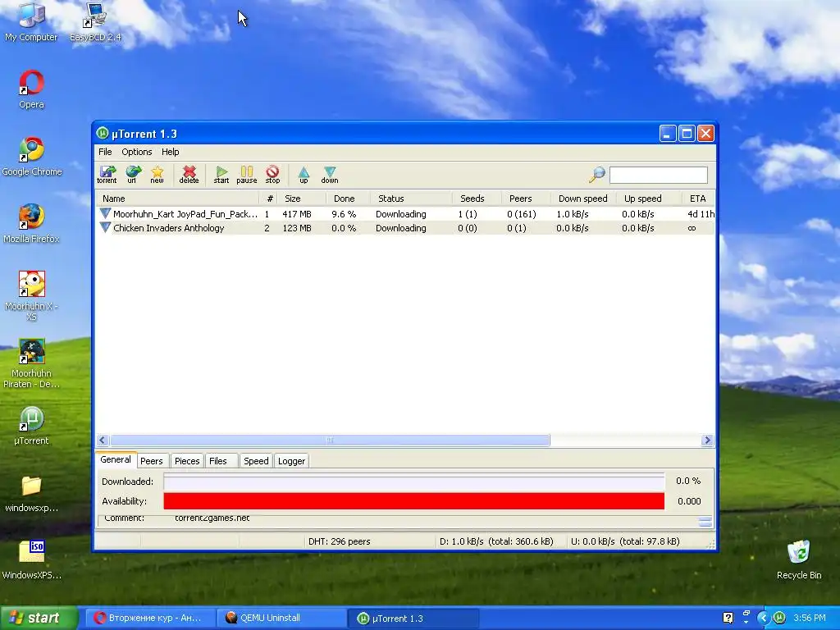Click the red delete torrent icon
This screenshot has height=630, width=840.
point(189,175)
